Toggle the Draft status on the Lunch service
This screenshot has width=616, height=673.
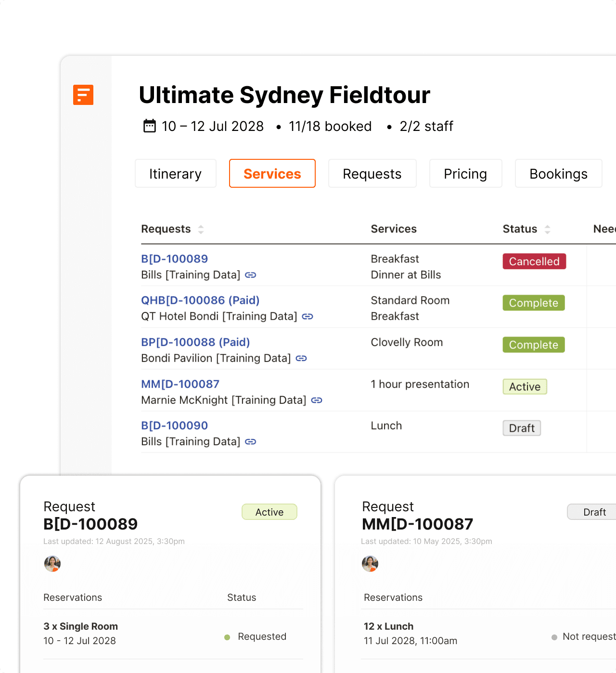pyautogui.click(x=522, y=428)
